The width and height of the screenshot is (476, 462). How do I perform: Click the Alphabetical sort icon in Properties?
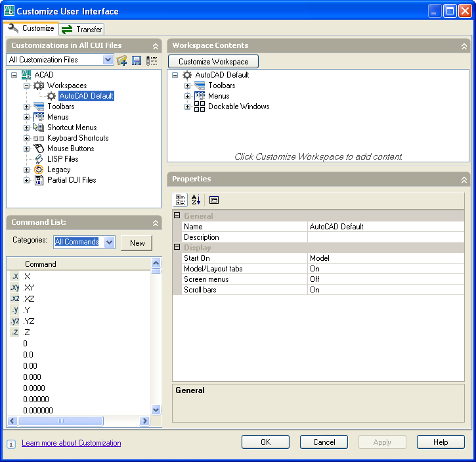[196, 200]
